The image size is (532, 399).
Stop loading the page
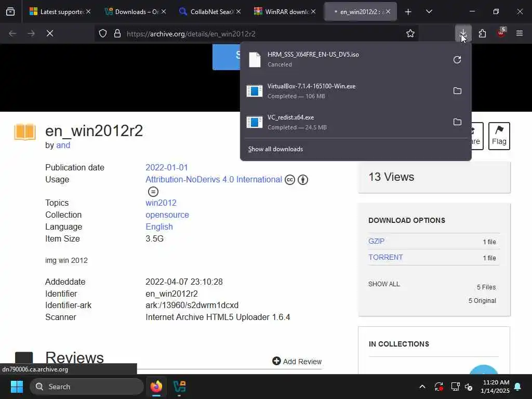click(49, 34)
